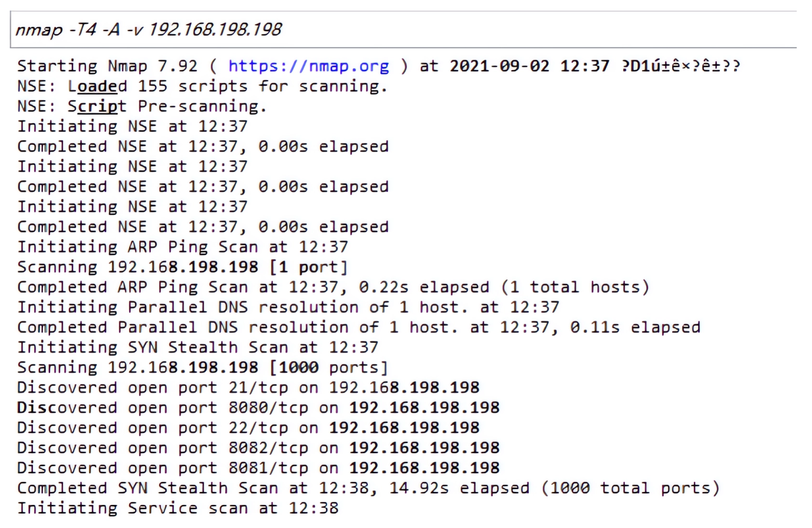
Task: Click the "Nmap 7.92" version text
Action: (x=152, y=66)
